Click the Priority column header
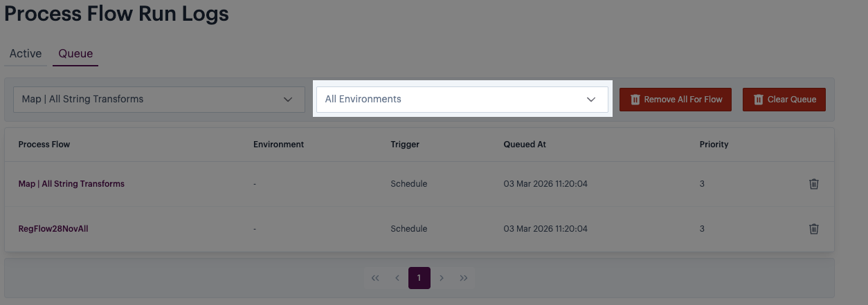This screenshot has width=868, height=305. coord(714,145)
